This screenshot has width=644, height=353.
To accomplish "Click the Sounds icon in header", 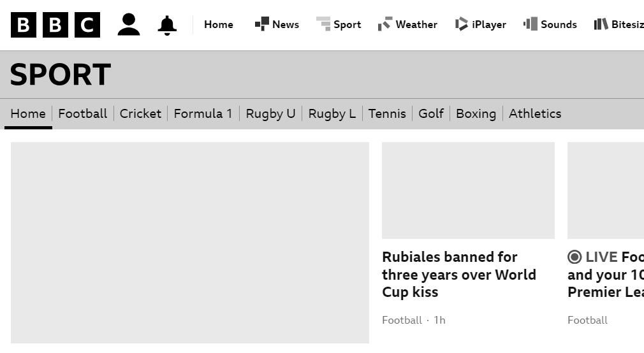I will [x=530, y=24].
